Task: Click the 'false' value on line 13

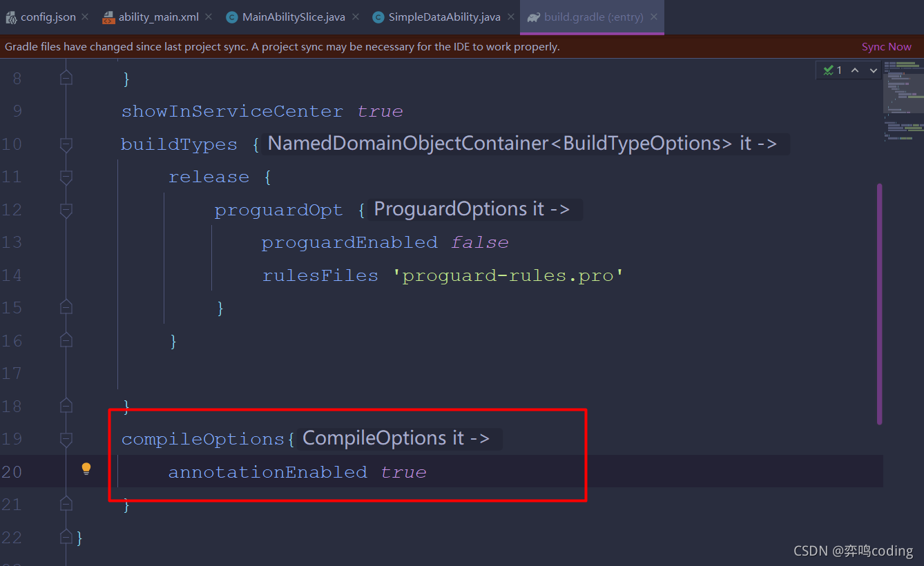Action: (480, 242)
